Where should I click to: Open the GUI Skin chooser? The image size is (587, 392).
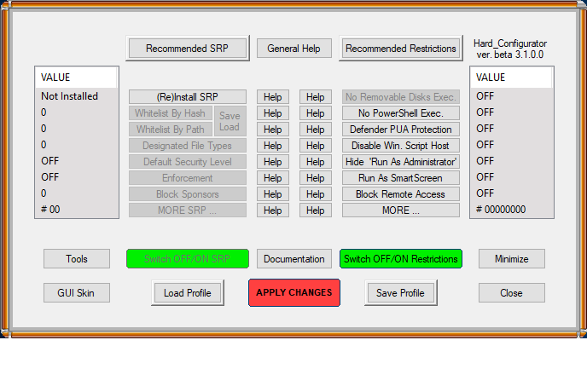coord(77,293)
